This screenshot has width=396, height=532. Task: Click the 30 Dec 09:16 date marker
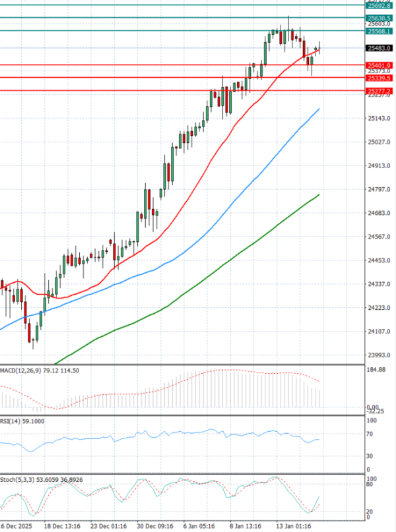[x=156, y=527]
